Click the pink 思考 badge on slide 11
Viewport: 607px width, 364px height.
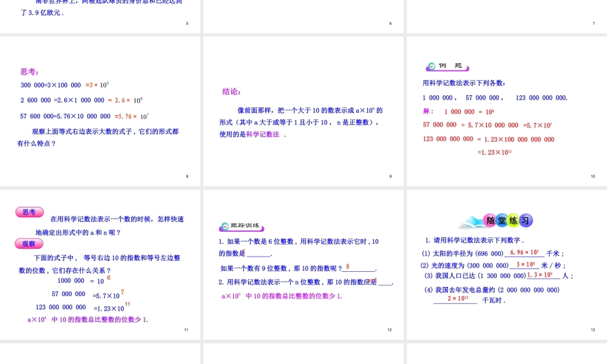[29, 212]
